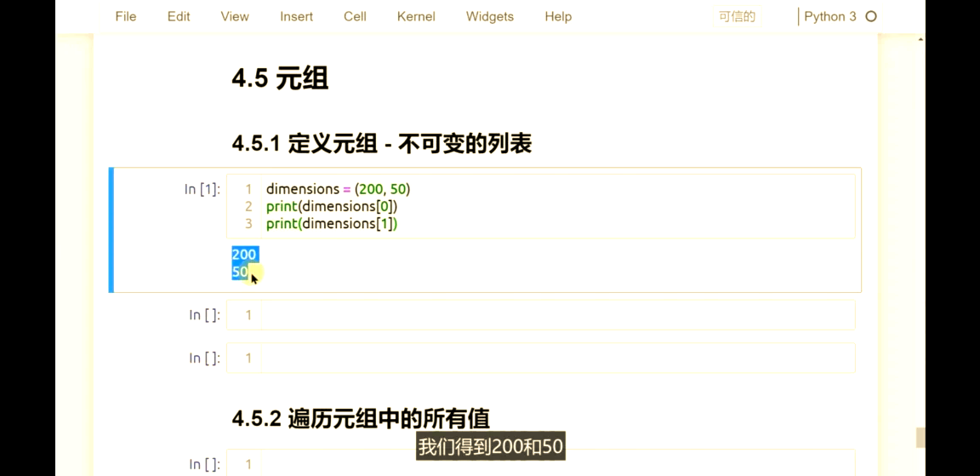The height and width of the screenshot is (476, 980).
Task: Click the 4.5 元组 heading
Action: [x=280, y=79]
